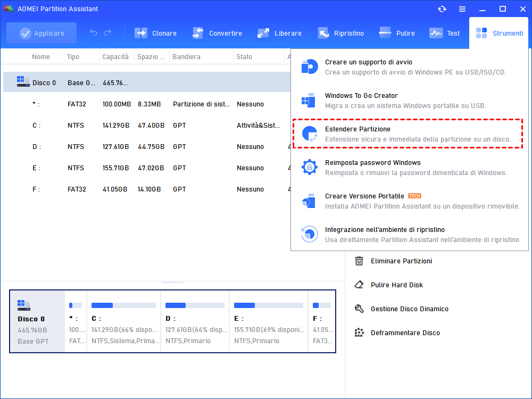532x399 pixels.
Task: Open the Ripristino toolbar menu
Action: click(341, 33)
